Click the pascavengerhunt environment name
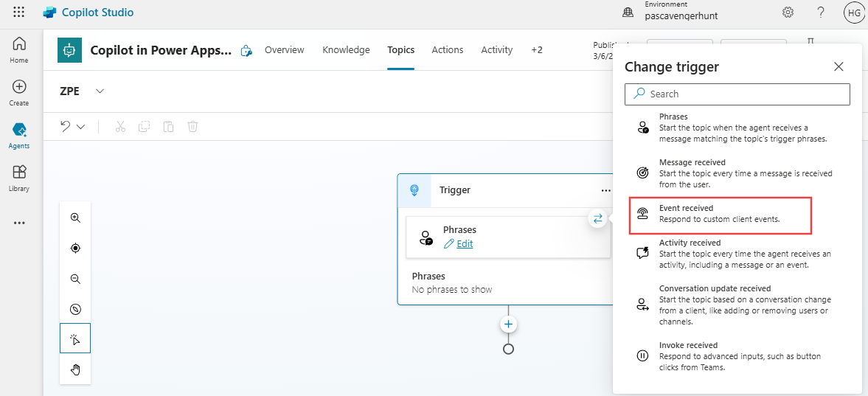This screenshot has height=396, width=868. [x=681, y=16]
